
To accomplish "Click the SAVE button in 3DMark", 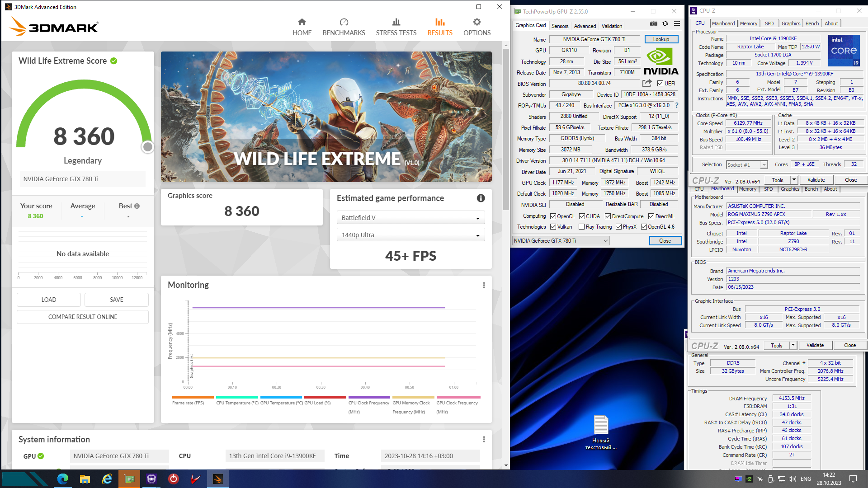I will [x=117, y=300].
